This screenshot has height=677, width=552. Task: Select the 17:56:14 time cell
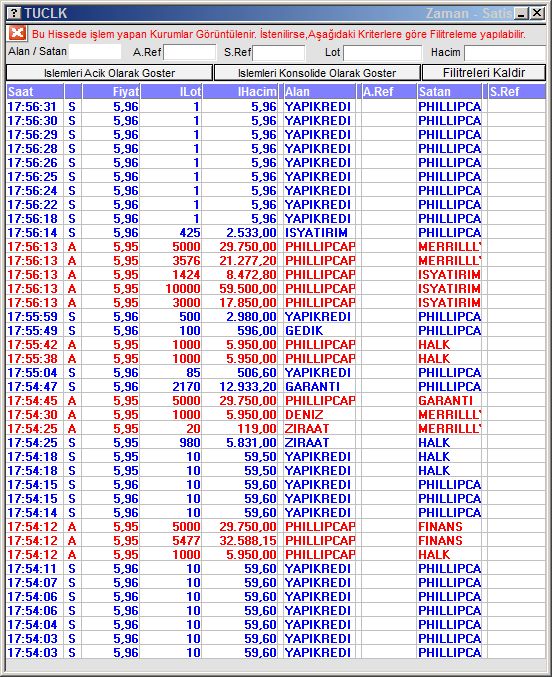[x=32, y=233]
